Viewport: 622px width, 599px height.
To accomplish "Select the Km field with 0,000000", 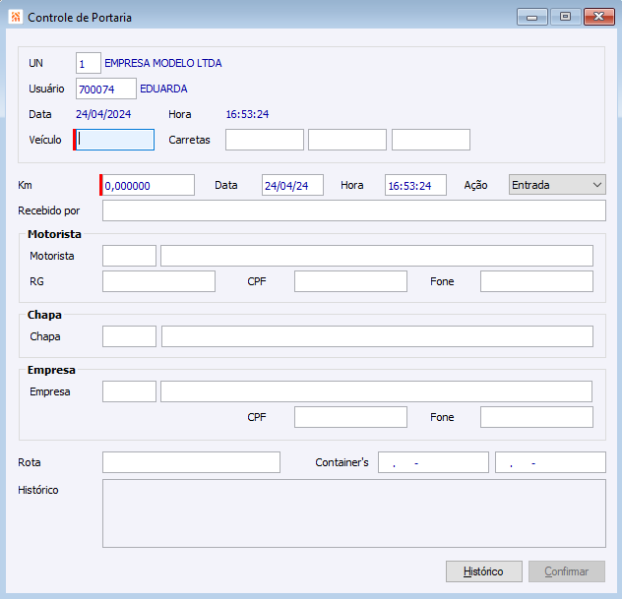I will pos(148,185).
